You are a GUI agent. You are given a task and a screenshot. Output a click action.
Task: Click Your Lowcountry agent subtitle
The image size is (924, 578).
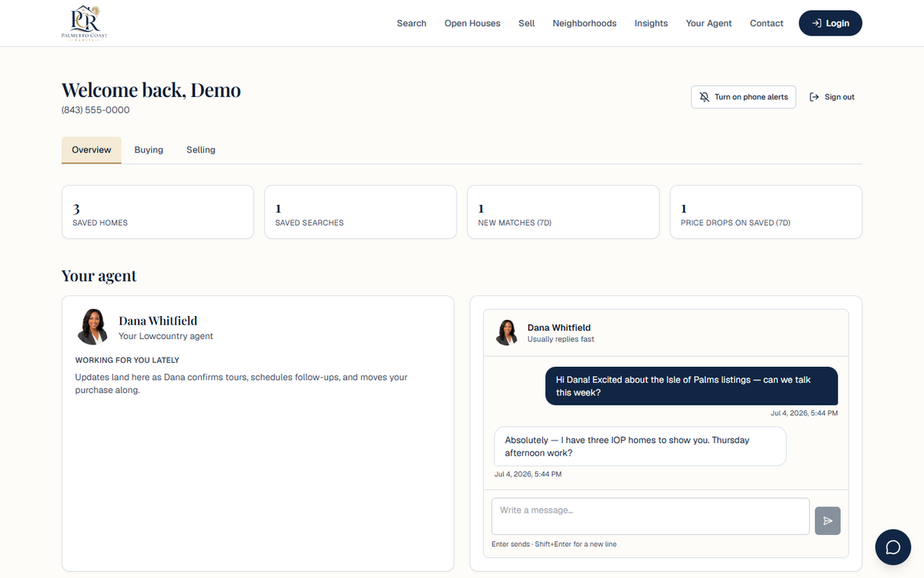tap(166, 336)
